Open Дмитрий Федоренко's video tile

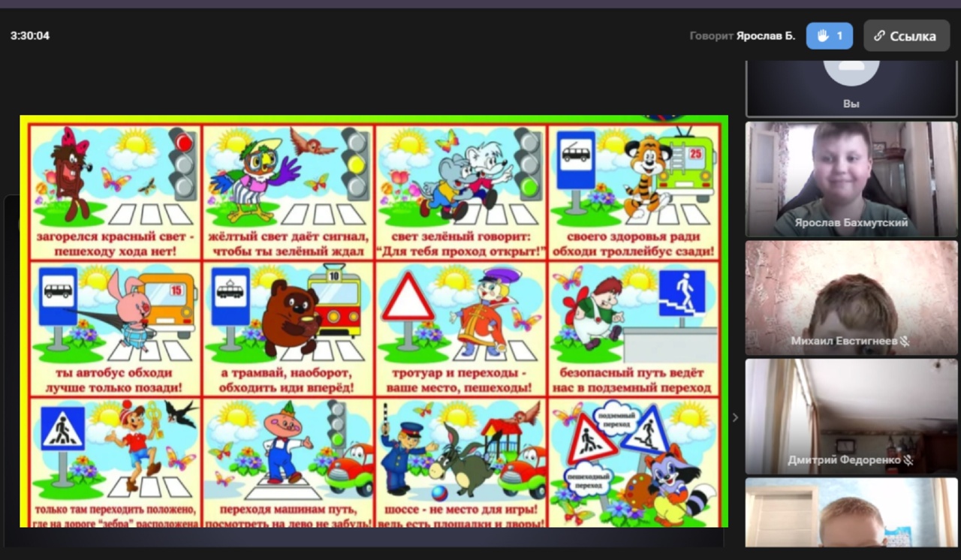coord(851,416)
